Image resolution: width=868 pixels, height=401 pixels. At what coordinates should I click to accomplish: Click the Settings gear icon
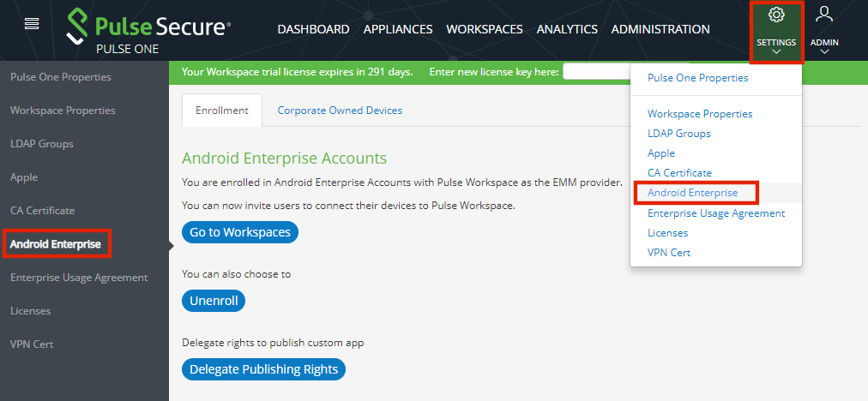777,15
